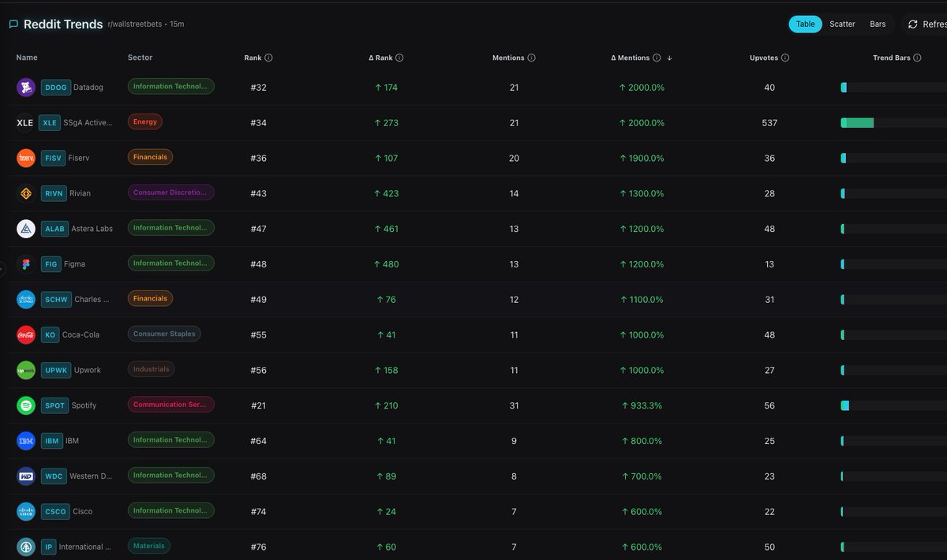The image size is (947, 560).
Task: Click the Figma logo icon
Action: [x=25, y=263]
